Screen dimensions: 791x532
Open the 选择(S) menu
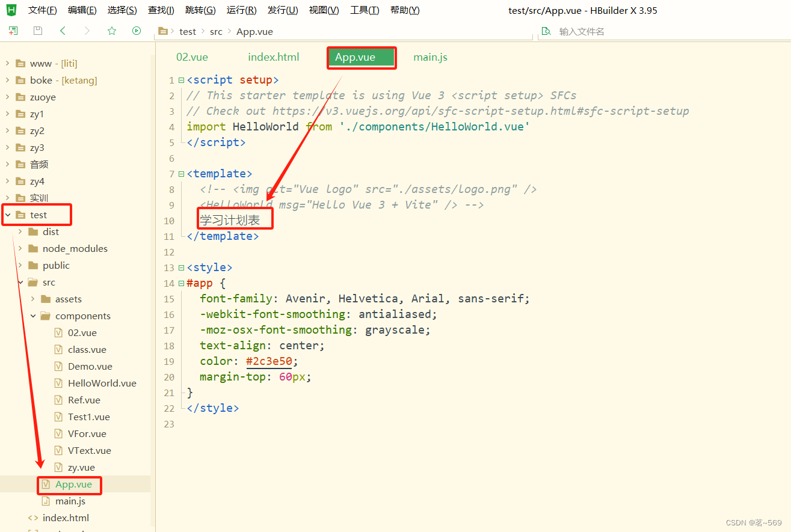coord(122,10)
